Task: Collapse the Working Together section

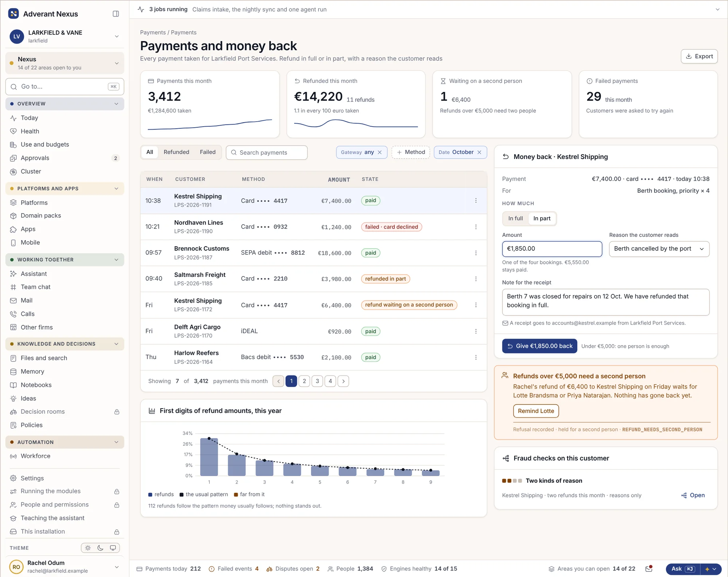Action: pyautogui.click(x=65, y=260)
